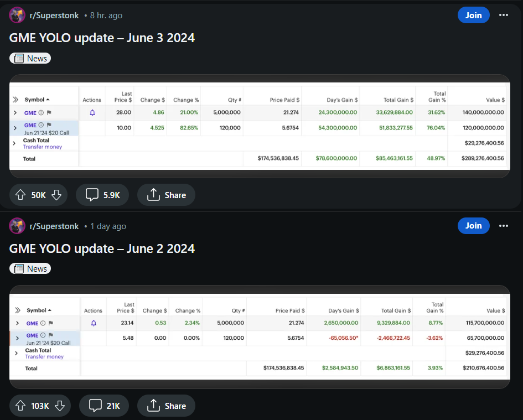The width and height of the screenshot is (523, 420).
Task: Open the r/Superstonk link on the top post
Action: (54, 15)
